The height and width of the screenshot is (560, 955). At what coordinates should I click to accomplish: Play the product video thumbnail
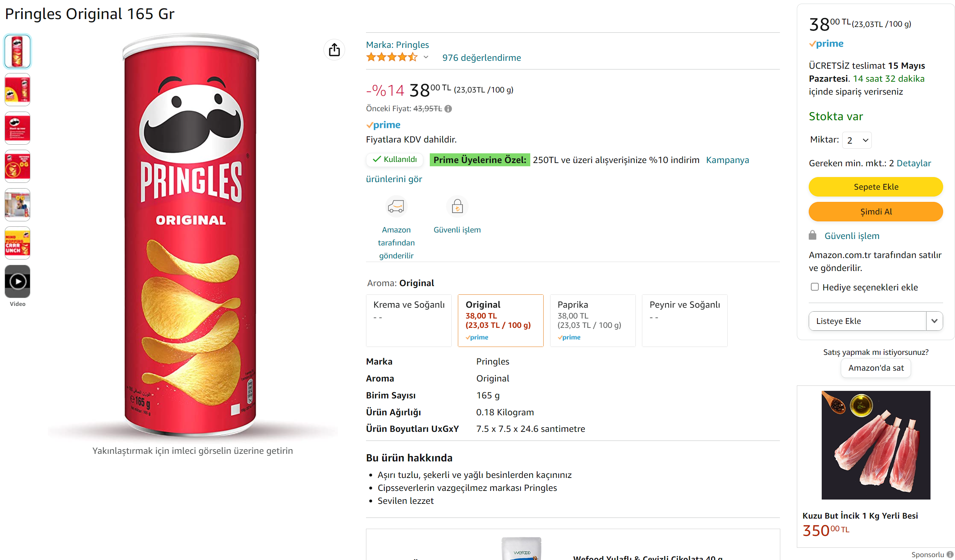pos(17,281)
